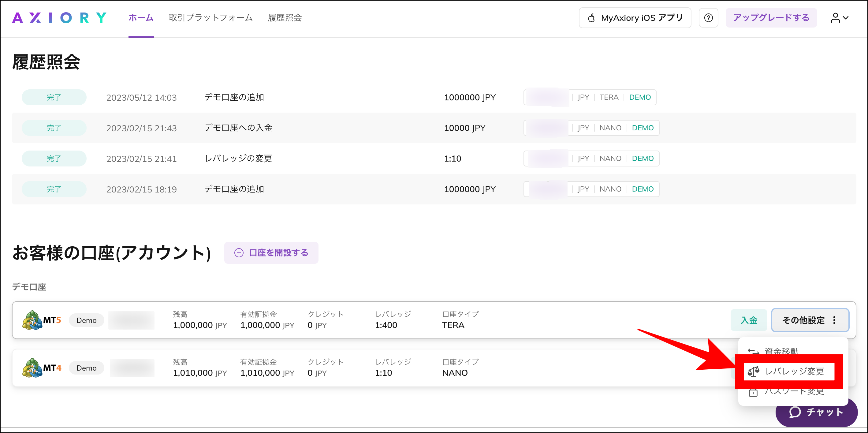Click the 入金 button on the MT5 account

click(x=749, y=320)
